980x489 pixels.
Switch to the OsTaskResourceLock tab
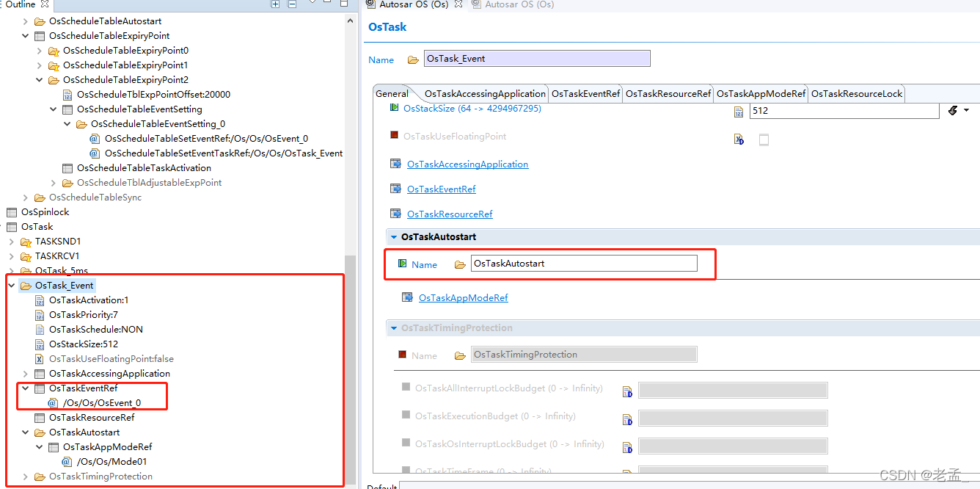857,93
